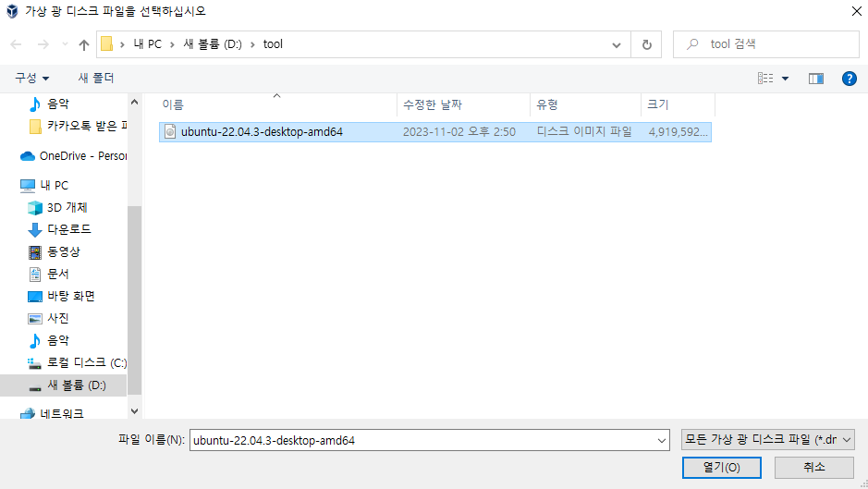Viewport: 868px width, 489px height.
Task: Open top 음악 item in sidebar
Action: pyautogui.click(x=57, y=104)
